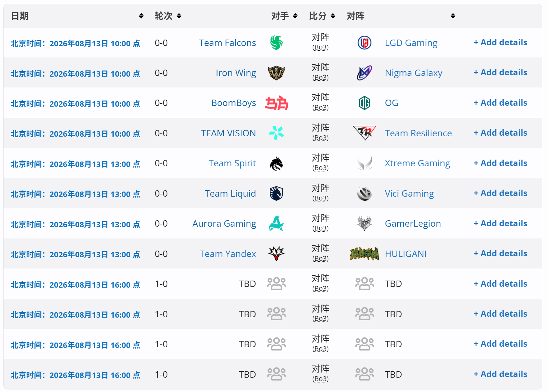Open the Xtreme Gaming team link
548x392 pixels.
click(x=417, y=163)
